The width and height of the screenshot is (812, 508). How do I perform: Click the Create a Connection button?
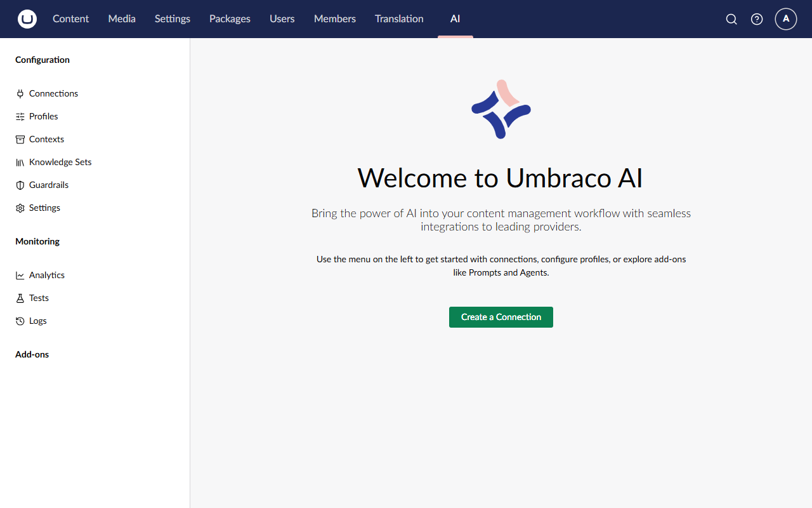501,317
